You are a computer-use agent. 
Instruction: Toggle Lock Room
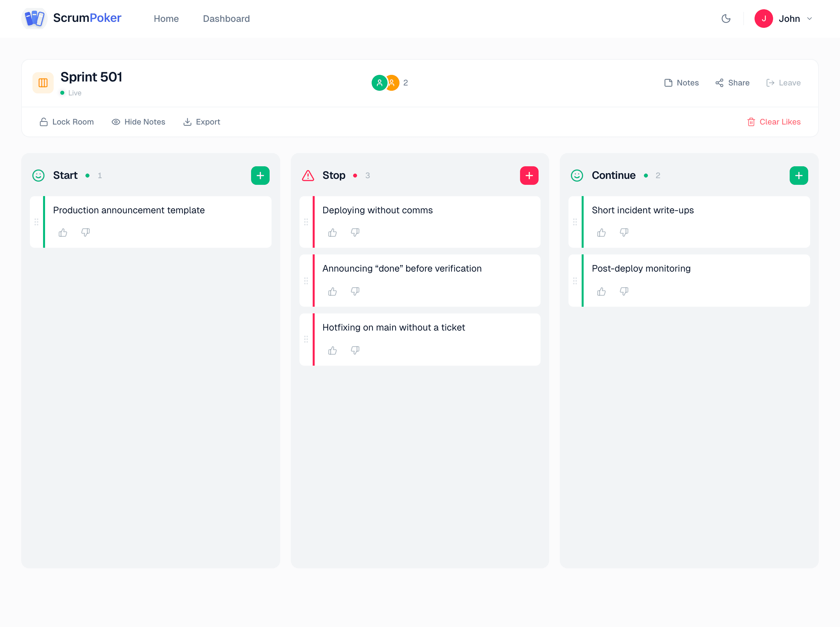(x=67, y=122)
